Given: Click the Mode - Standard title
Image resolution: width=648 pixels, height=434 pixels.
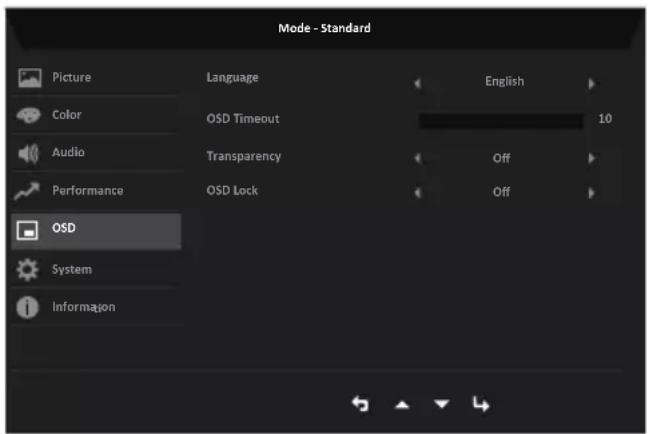Looking at the screenshot, I should [324, 28].
